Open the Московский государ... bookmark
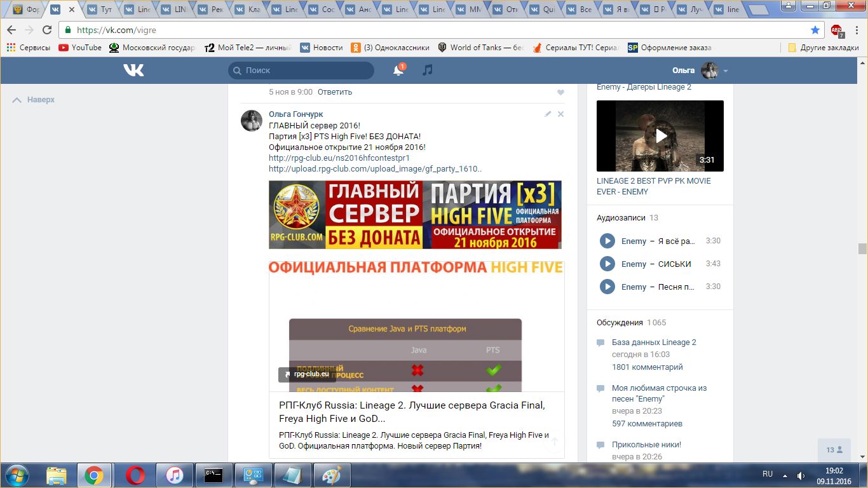 point(153,48)
